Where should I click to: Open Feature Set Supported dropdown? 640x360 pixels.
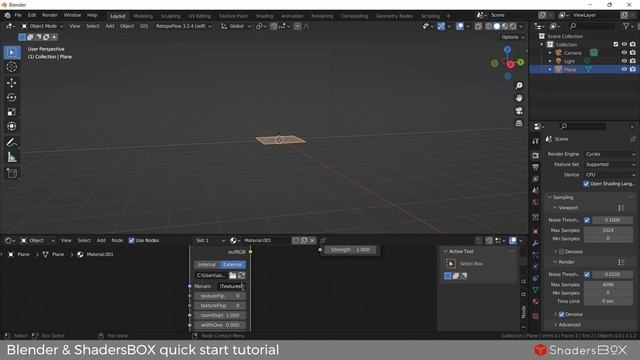(x=610, y=164)
